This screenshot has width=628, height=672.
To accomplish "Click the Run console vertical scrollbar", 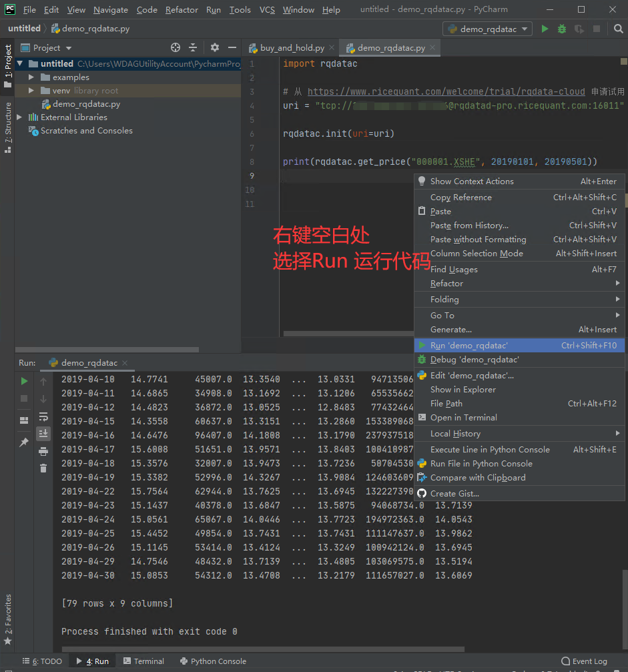I will [x=625, y=608].
